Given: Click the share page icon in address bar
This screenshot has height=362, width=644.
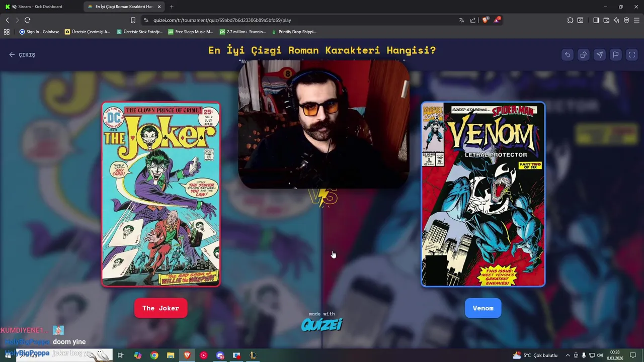Looking at the screenshot, I should 473,20.
